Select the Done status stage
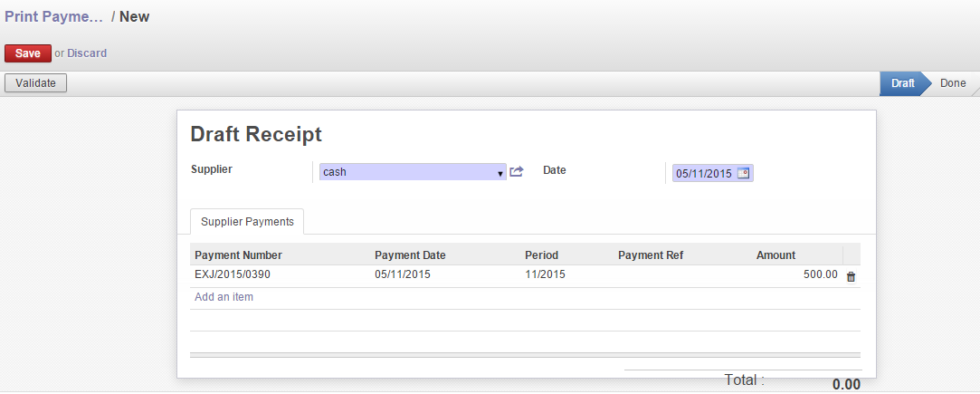The height and width of the screenshot is (394, 980). pos(953,83)
